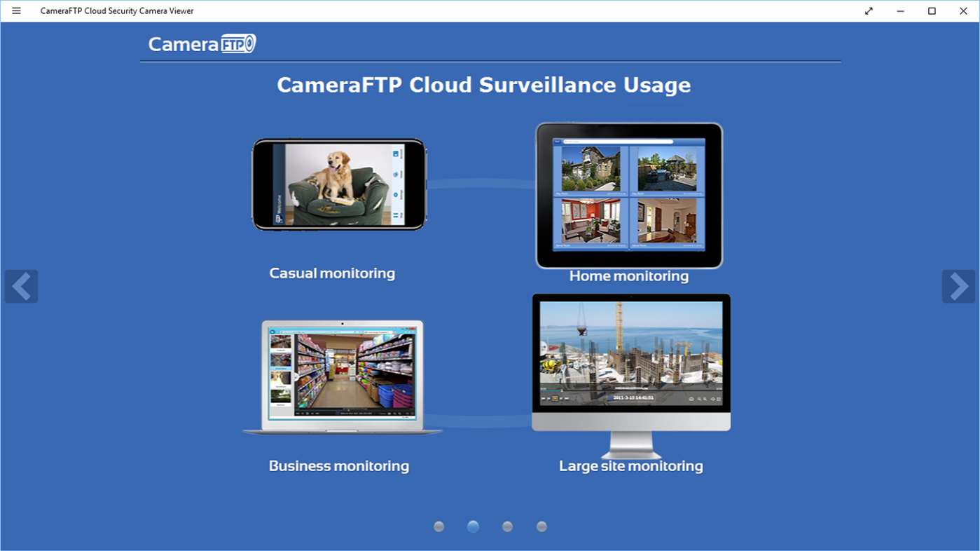980x551 pixels.
Task: Jump to the fourth slide dot
Action: coord(541,526)
